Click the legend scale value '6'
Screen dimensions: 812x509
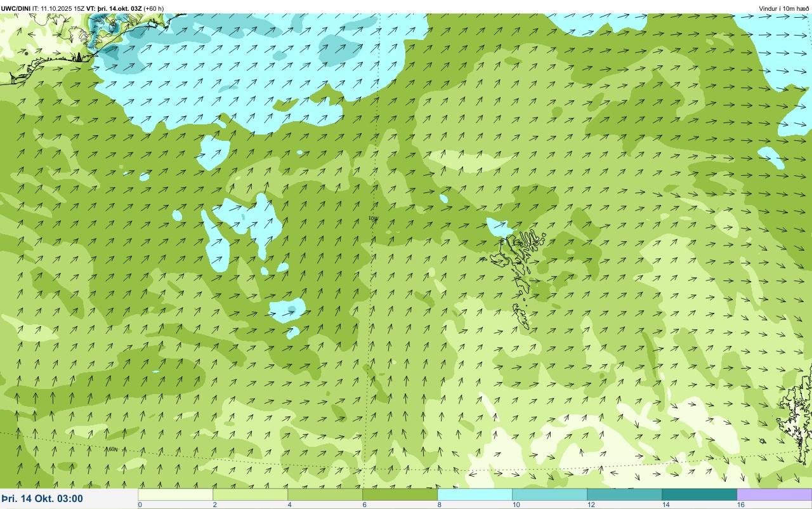pyautogui.click(x=364, y=505)
